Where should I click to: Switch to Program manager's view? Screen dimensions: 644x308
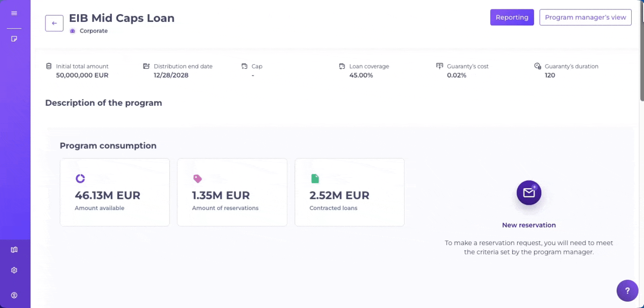(x=585, y=18)
